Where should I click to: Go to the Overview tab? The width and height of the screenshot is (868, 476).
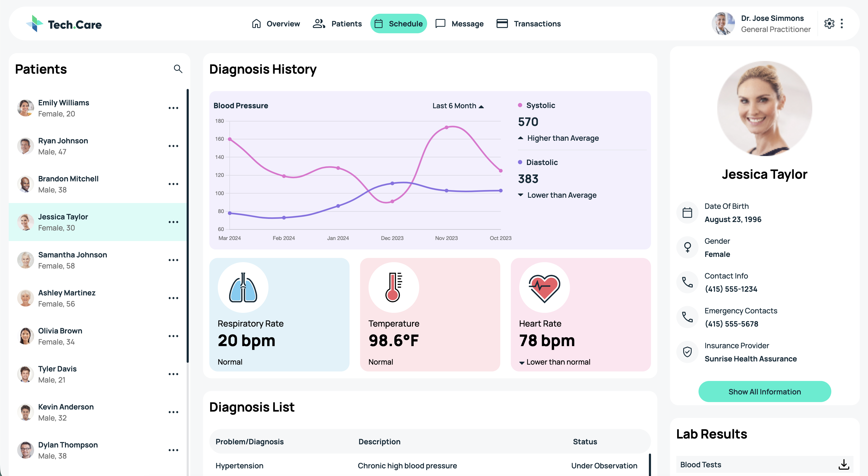[276, 23]
